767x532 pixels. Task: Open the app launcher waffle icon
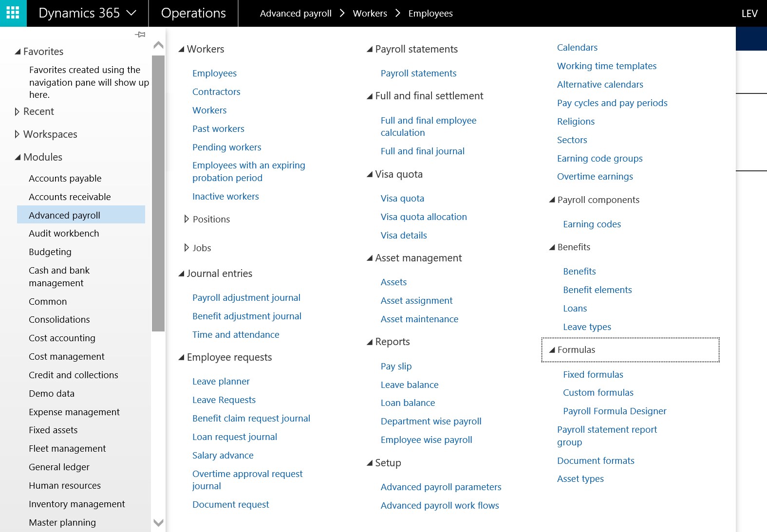13,13
